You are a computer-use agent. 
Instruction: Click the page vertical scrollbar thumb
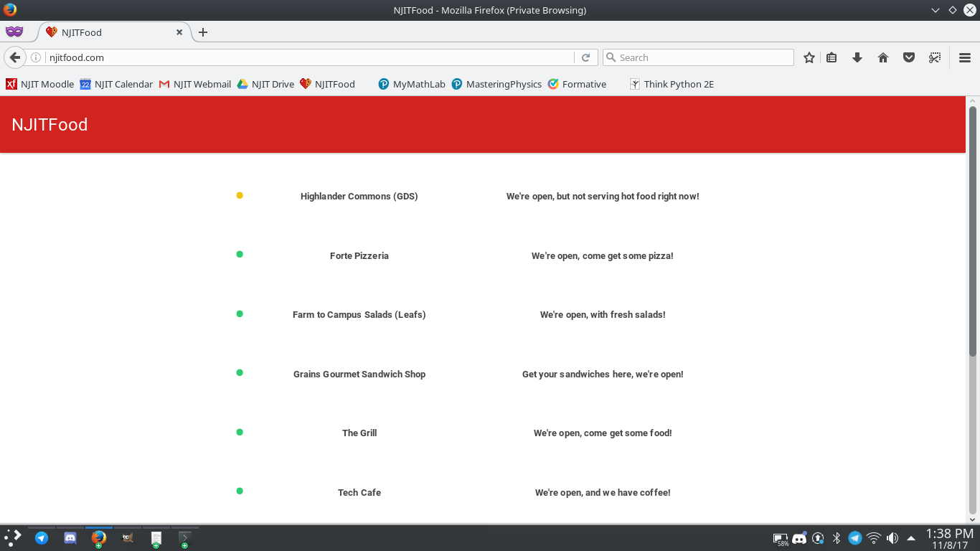[x=973, y=231]
